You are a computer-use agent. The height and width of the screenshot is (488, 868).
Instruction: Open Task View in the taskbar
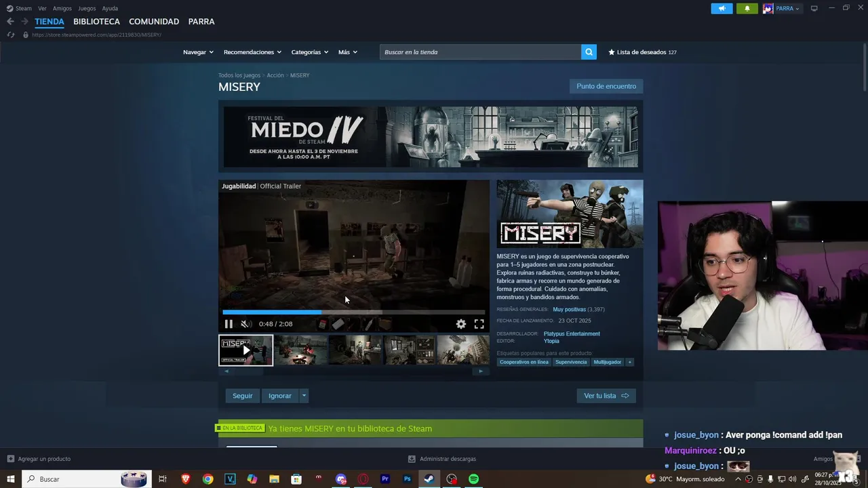(163, 479)
